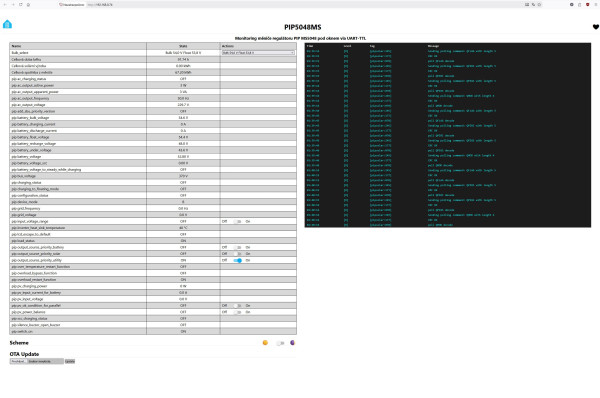
Task: Click the pip-battery_bulk_voltage row
Action: 153,118
